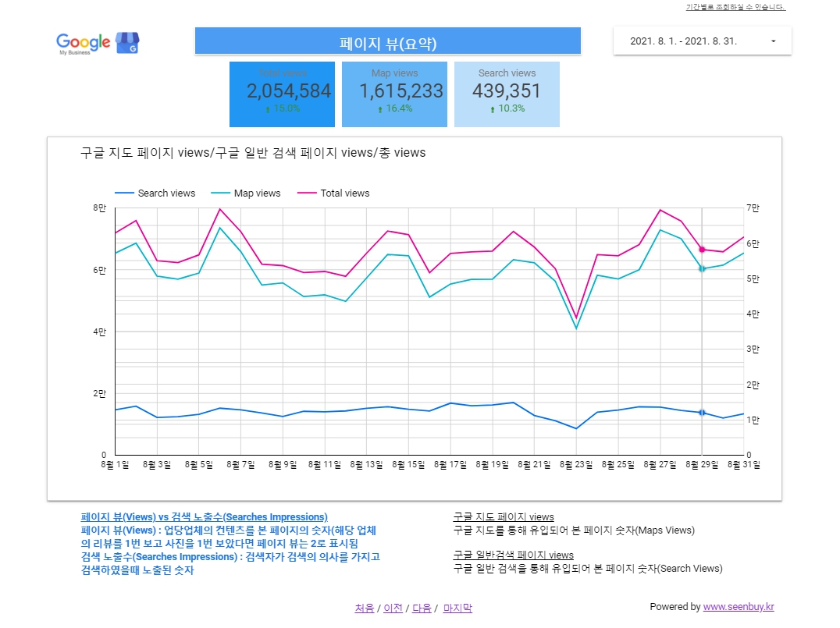Image resolution: width=840 pixels, height=628 pixels.
Task: Click the 16.4% increase indicator under Map views
Action: coord(394,109)
